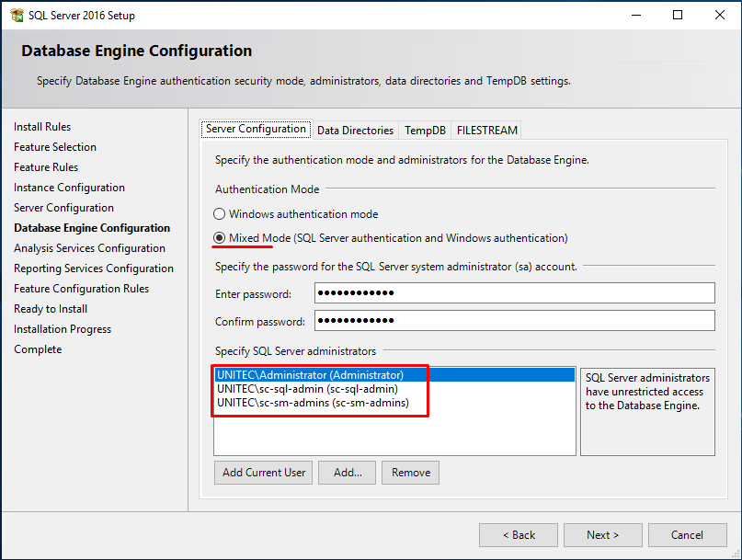Click Database Engine Configuration step in sidebar
The height and width of the screenshot is (560, 742).
pos(92,228)
